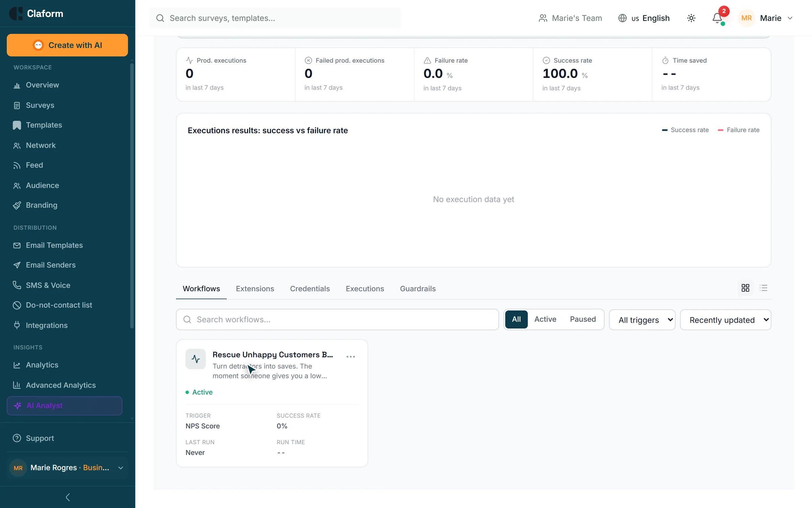Open SMS & Voice
Screen dimensions: 812x508
pos(64,285)
